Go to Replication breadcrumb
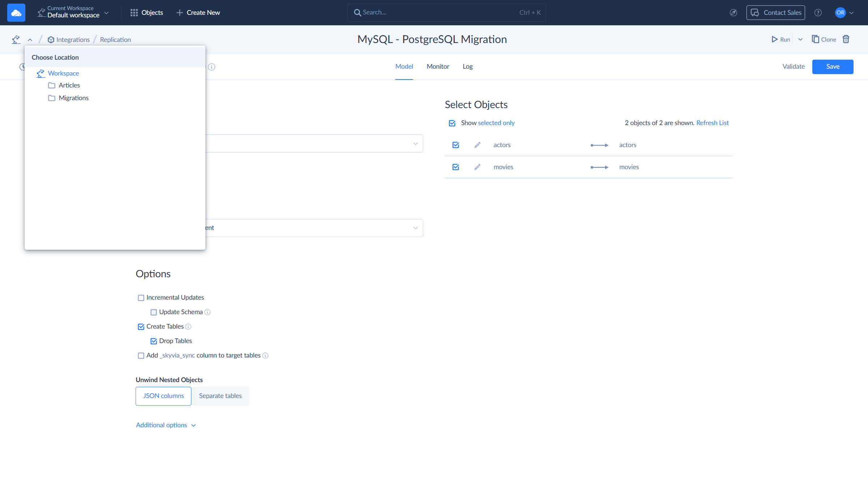This screenshot has width=868, height=488. coord(115,40)
